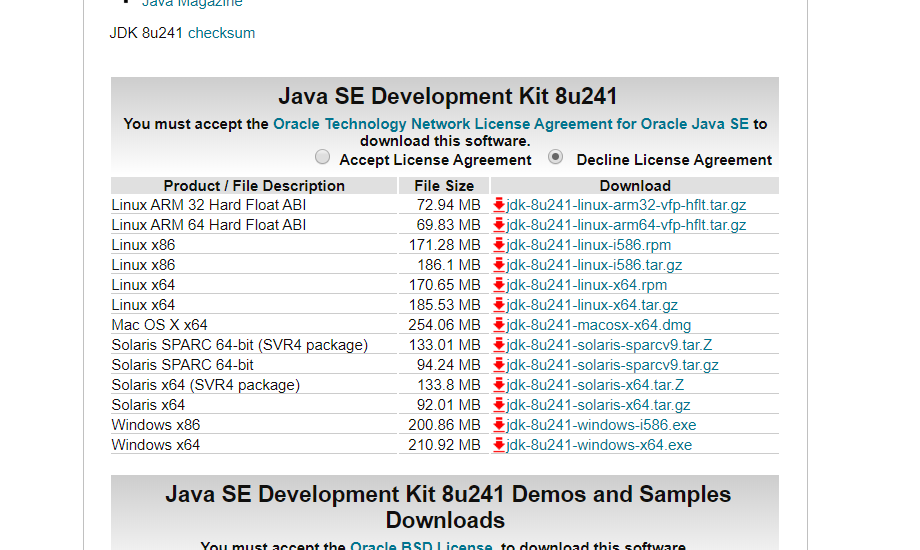Click the 72.94 MB file size
The width and height of the screenshot is (920, 550).
448,205
